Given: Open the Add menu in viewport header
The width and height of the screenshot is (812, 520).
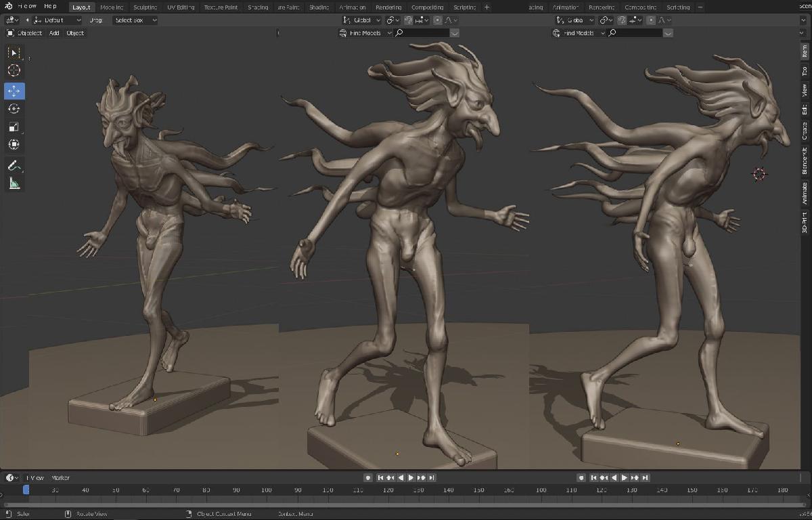Looking at the screenshot, I should (x=54, y=33).
